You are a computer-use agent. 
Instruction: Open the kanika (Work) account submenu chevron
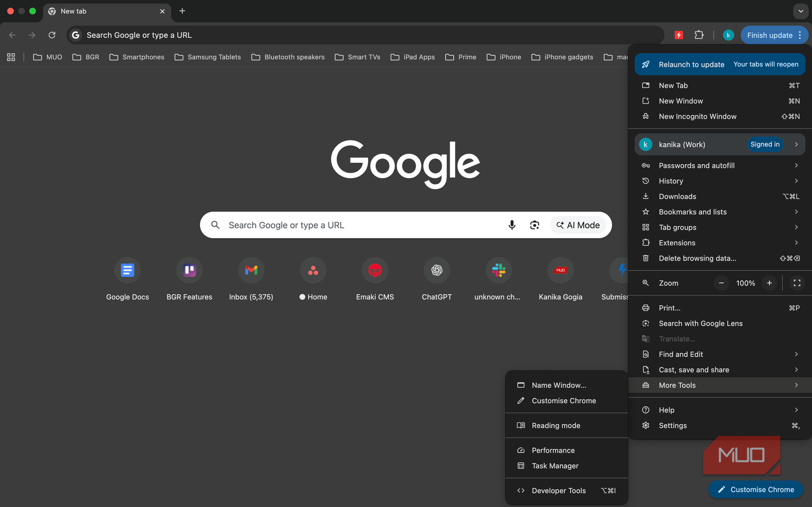point(796,144)
